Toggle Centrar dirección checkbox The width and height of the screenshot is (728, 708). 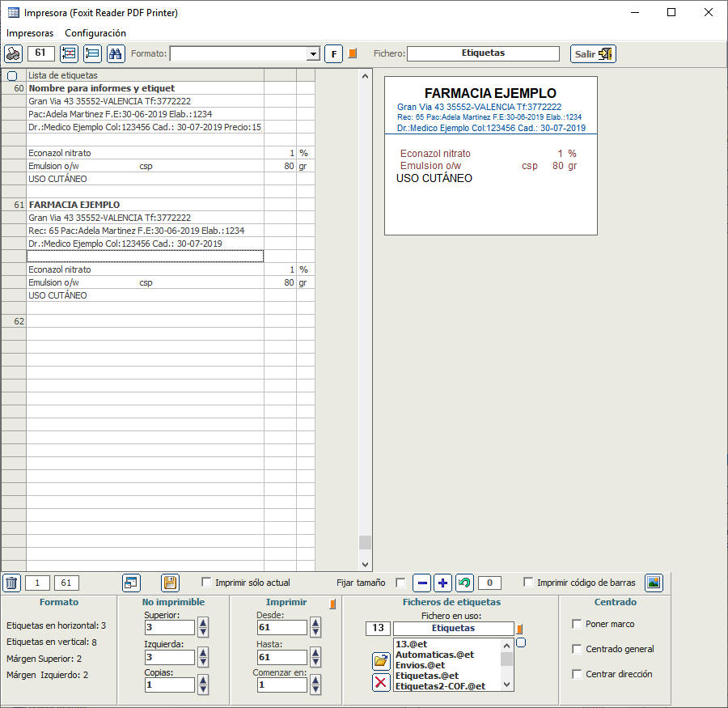[577, 674]
